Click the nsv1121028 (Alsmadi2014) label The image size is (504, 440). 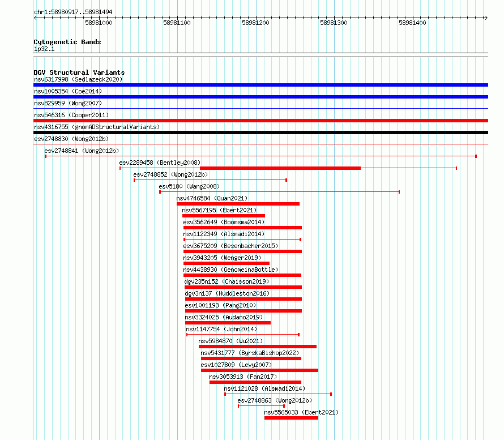click(x=264, y=388)
